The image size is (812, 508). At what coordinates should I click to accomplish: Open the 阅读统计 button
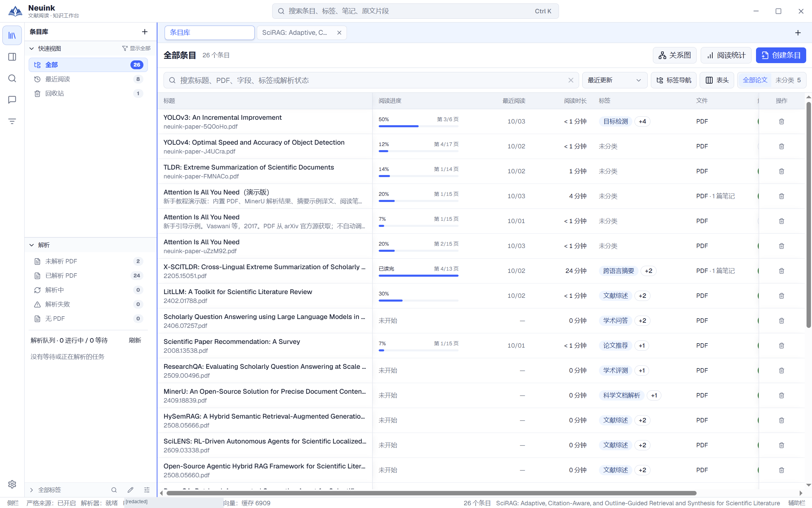(726, 55)
